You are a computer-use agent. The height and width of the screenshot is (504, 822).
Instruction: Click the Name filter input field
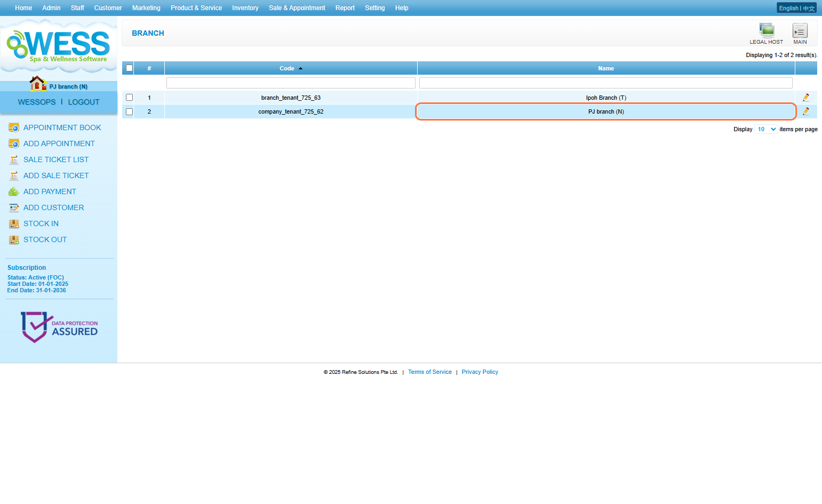[x=605, y=83]
